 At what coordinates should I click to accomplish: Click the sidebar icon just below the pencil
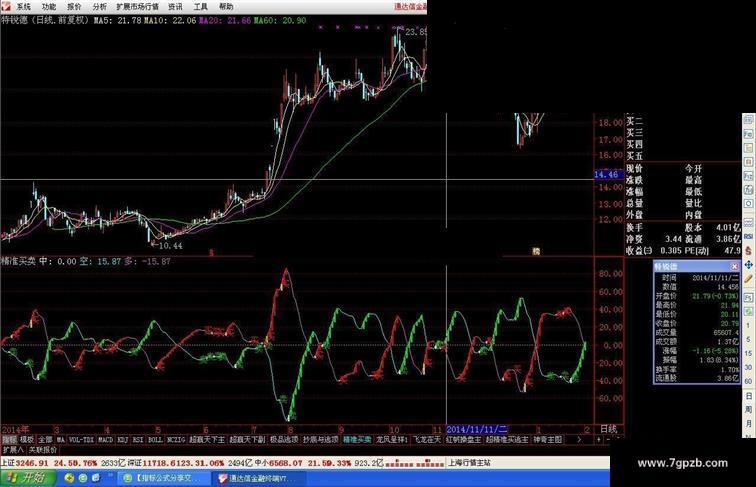[x=748, y=298]
